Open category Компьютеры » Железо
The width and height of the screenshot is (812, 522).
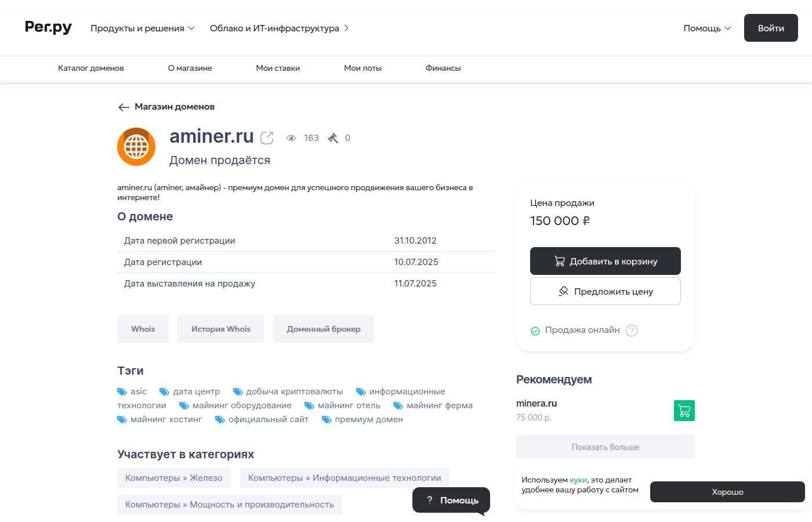point(174,478)
